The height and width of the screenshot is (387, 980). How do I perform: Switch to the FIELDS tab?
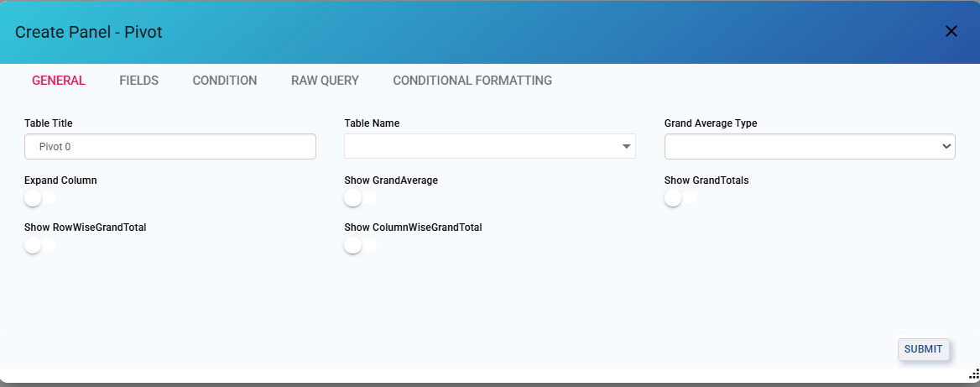click(x=138, y=81)
